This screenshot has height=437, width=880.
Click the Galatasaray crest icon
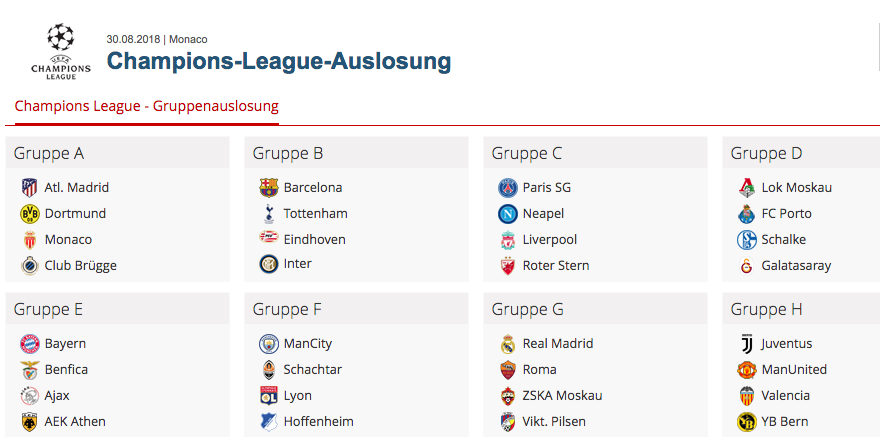(x=746, y=266)
